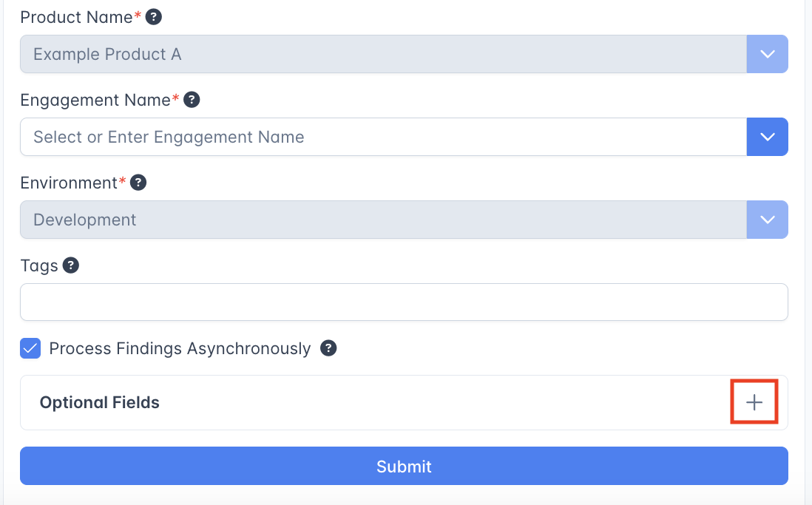Open the Environment dropdown arrow
Image resolution: width=812 pixels, height=505 pixels.
click(767, 220)
